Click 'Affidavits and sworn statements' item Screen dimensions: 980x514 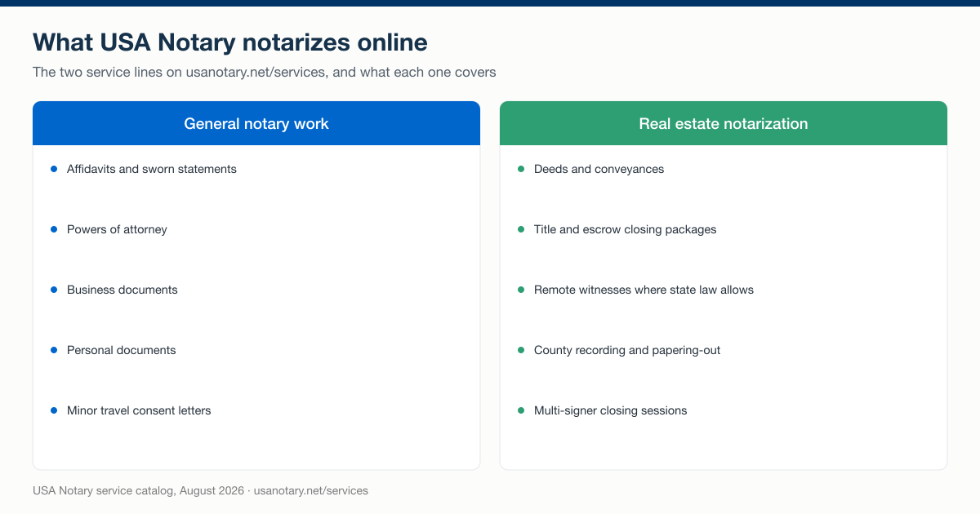152,169
